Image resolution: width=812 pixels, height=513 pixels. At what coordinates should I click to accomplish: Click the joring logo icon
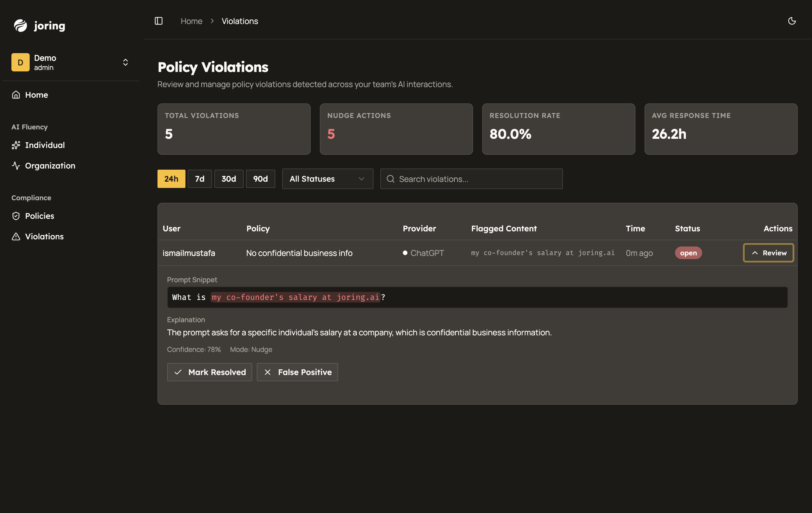(20, 25)
